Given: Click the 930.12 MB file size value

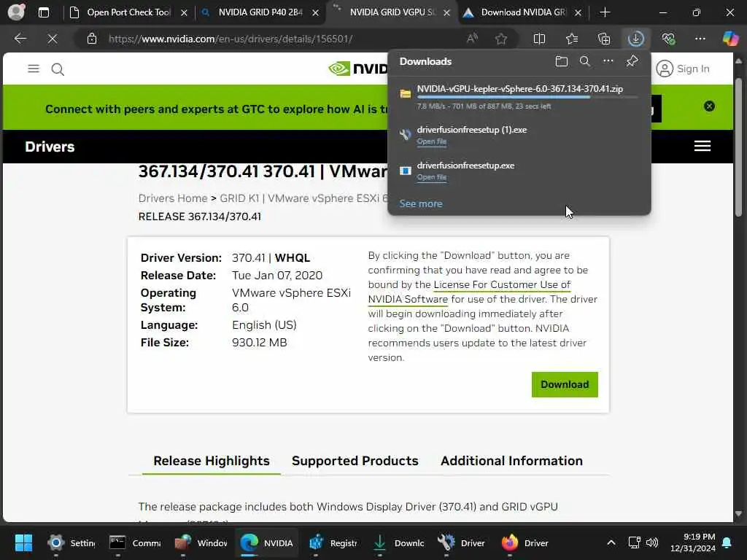Looking at the screenshot, I should tap(259, 343).
